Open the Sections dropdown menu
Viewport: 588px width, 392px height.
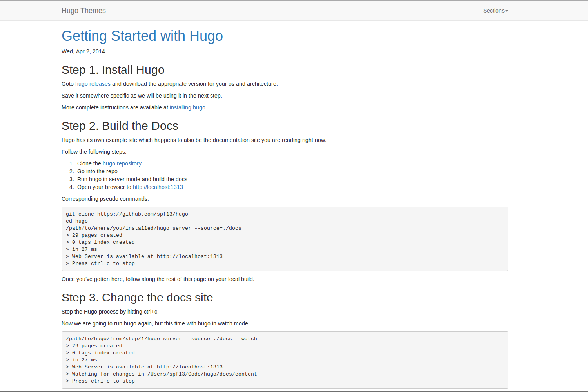point(495,11)
